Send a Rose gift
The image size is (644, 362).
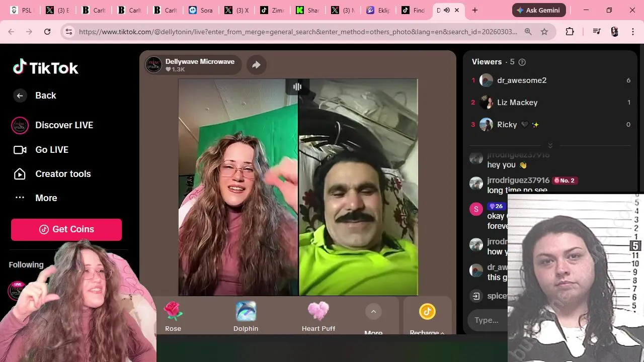173,317
